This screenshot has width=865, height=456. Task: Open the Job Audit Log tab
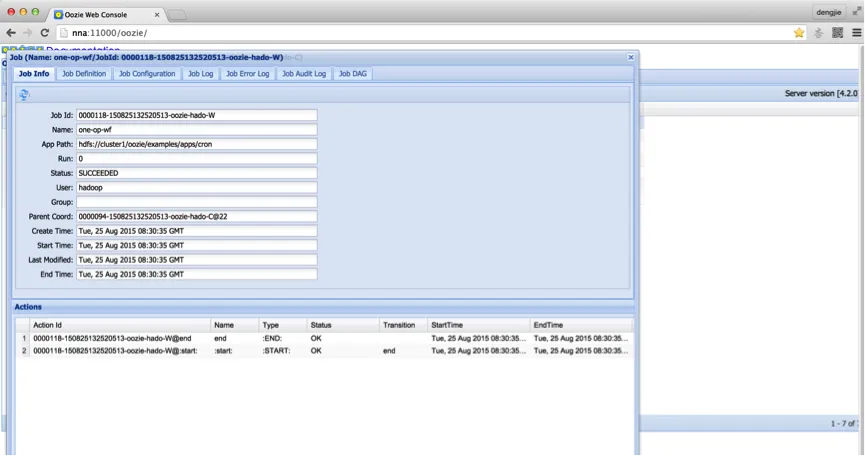(304, 74)
